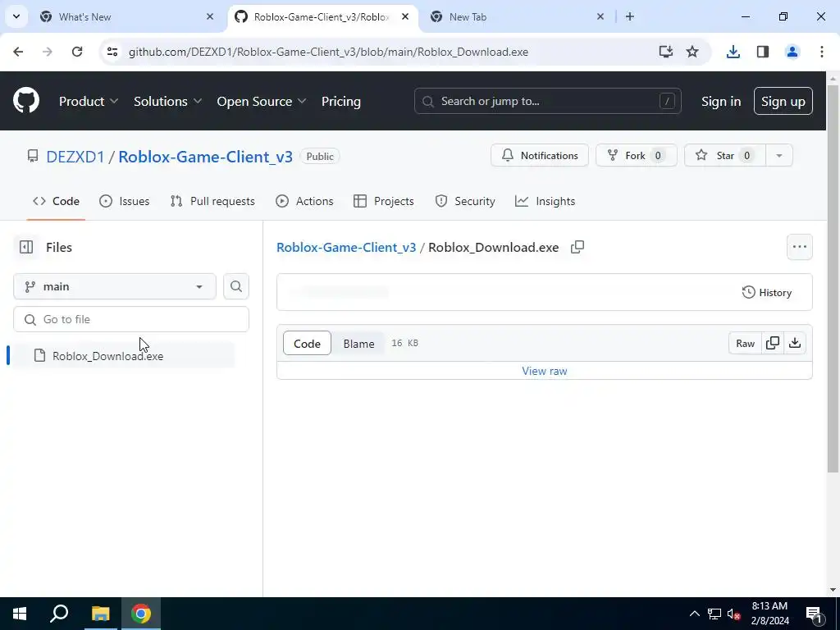Click muted volume icon in system tray

pyautogui.click(x=734, y=614)
